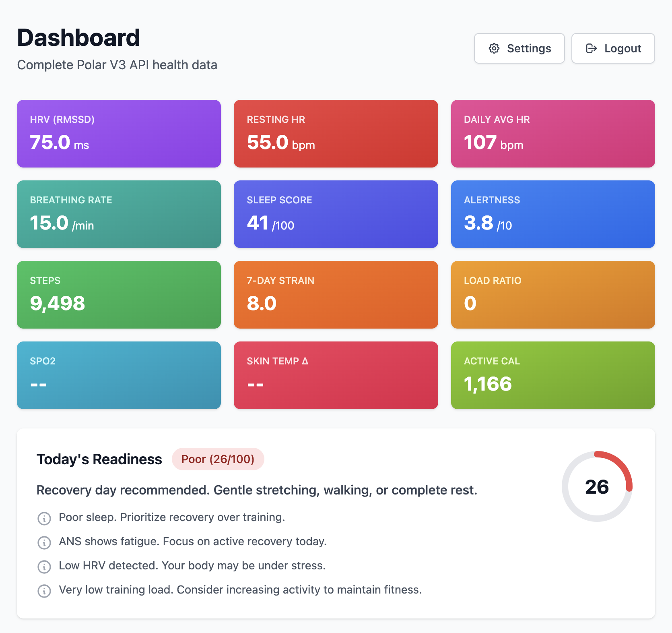Select the 7-Day Strain card
The height and width of the screenshot is (633, 672).
point(336,294)
